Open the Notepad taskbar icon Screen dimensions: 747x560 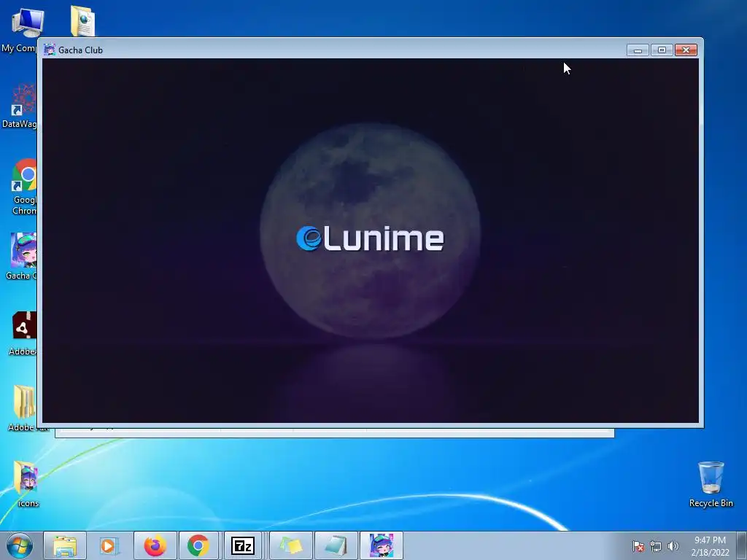[x=336, y=545]
